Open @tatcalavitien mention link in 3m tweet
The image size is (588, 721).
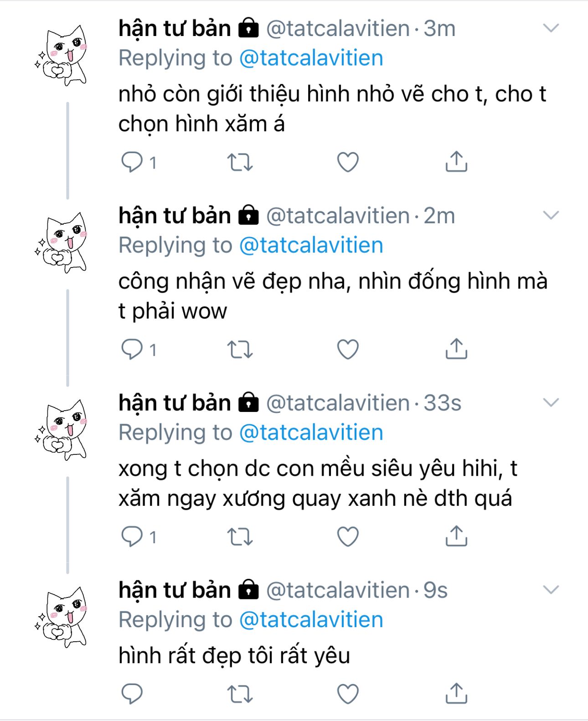click(x=311, y=58)
